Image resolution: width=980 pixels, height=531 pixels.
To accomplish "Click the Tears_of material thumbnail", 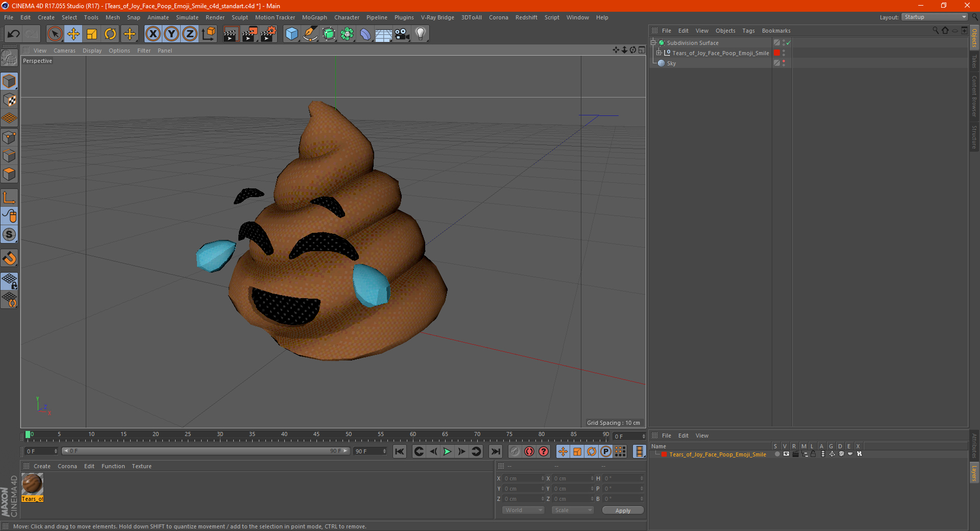I will click(x=32, y=484).
